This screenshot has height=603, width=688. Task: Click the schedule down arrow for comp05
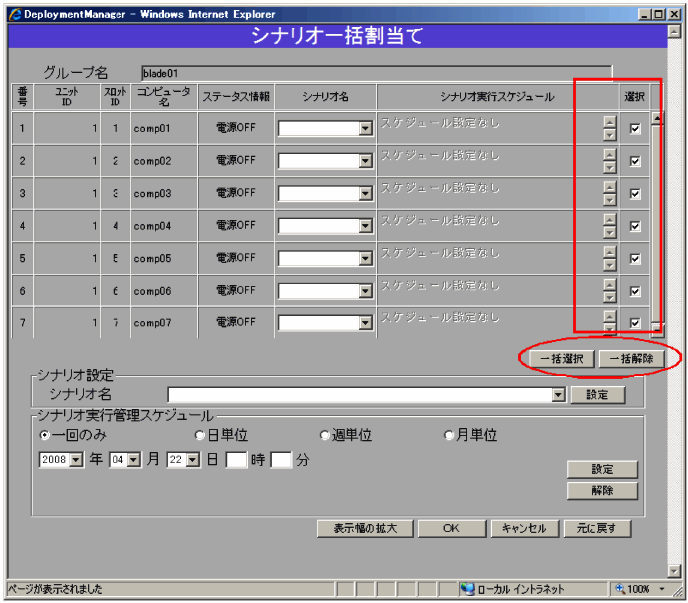(x=609, y=264)
